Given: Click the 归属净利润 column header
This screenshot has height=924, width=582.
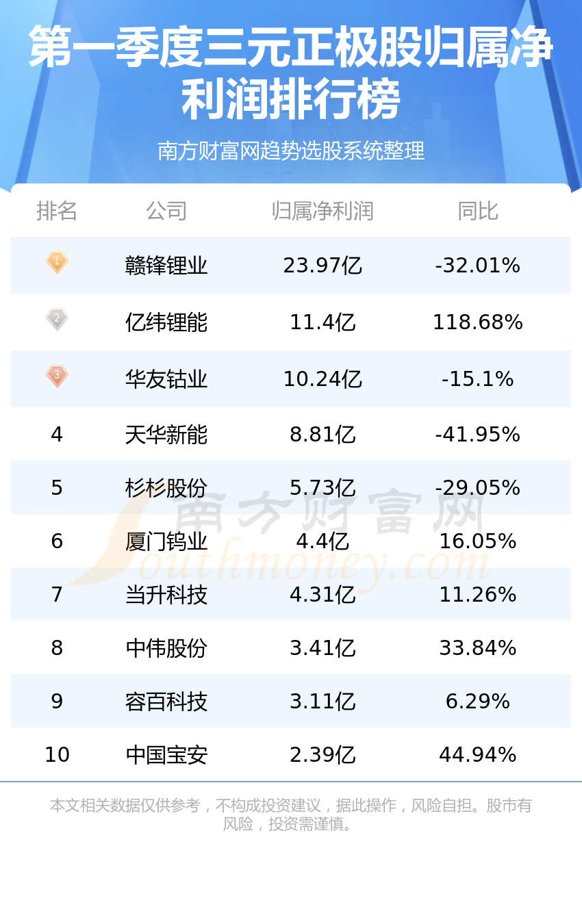Looking at the screenshot, I should point(322,211).
